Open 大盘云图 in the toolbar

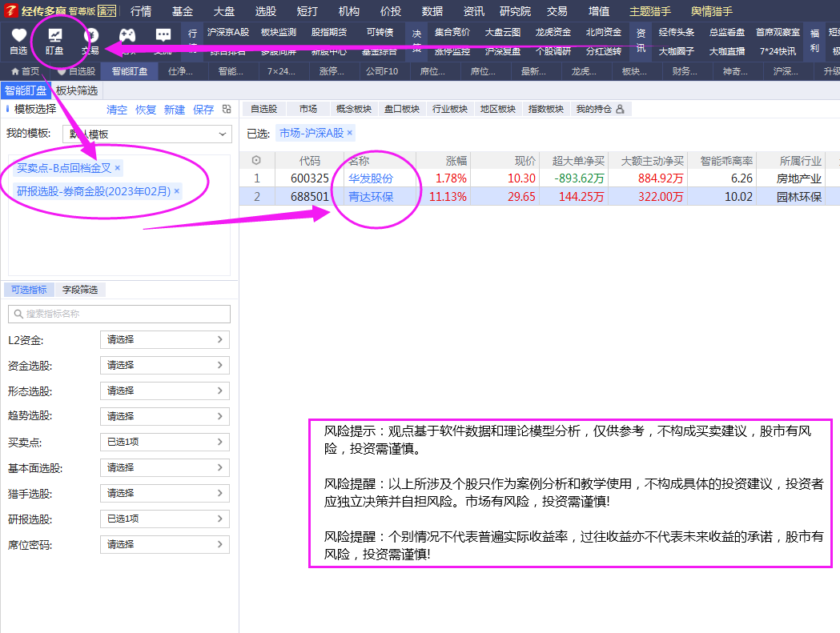[x=503, y=32]
